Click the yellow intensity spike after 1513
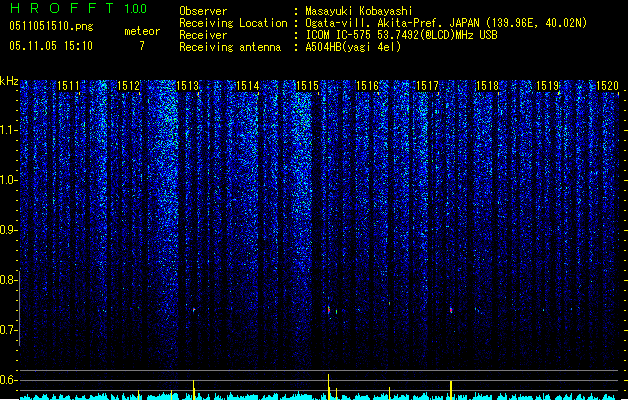629x400 pixels. [194, 390]
